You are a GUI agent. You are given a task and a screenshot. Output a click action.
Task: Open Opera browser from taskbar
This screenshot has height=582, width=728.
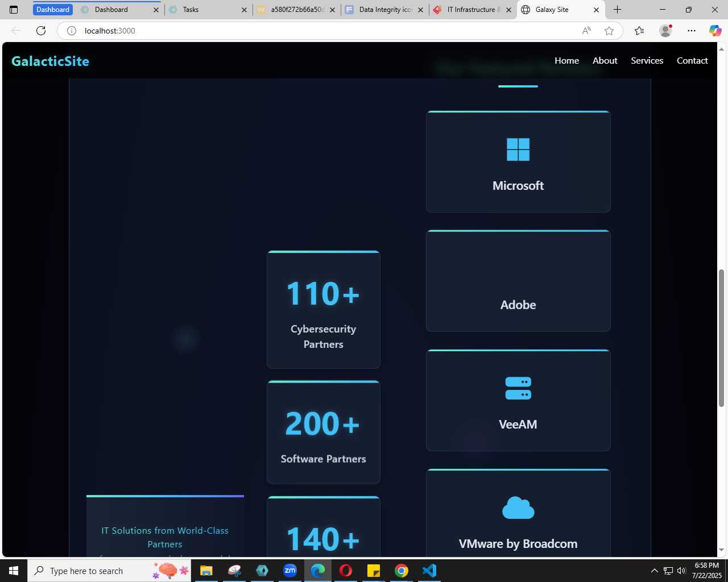click(346, 571)
